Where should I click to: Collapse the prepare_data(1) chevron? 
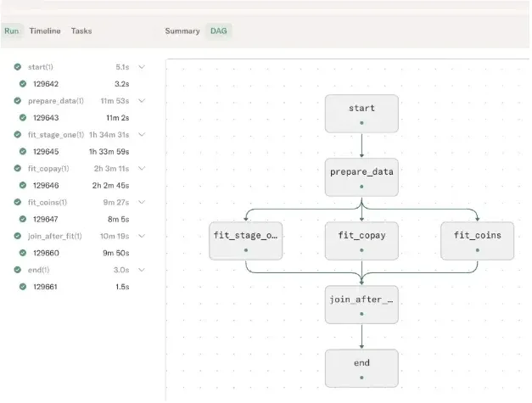pyautogui.click(x=142, y=101)
